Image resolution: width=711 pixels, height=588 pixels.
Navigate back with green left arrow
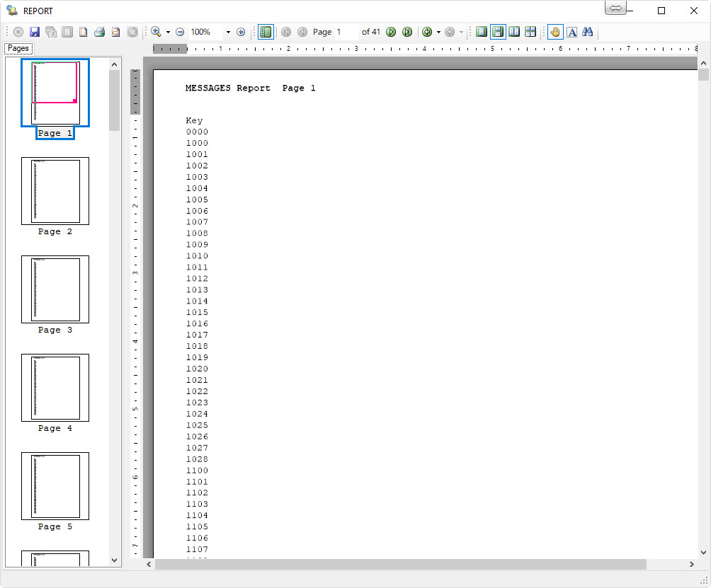(x=427, y=32)
